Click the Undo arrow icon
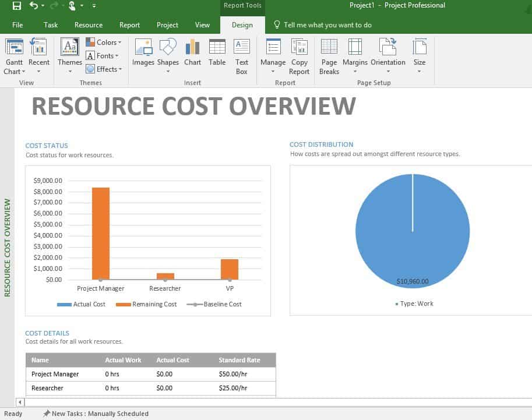 [33, 6]
